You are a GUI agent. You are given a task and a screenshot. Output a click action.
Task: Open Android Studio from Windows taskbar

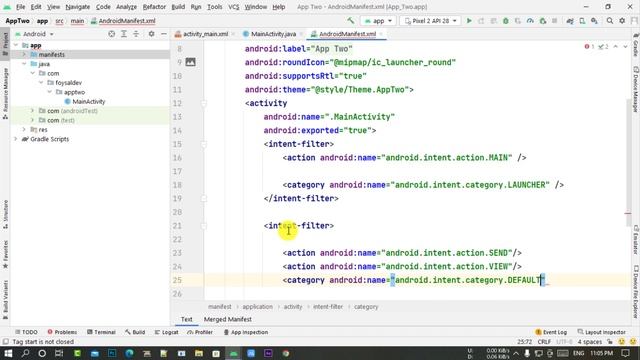(x=233, y=353)
